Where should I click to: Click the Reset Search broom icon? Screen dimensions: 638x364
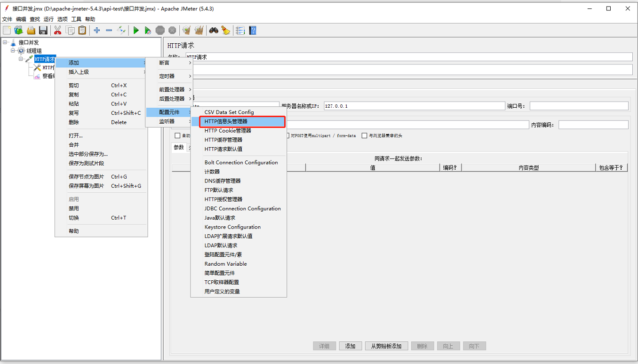click(226, 31)
